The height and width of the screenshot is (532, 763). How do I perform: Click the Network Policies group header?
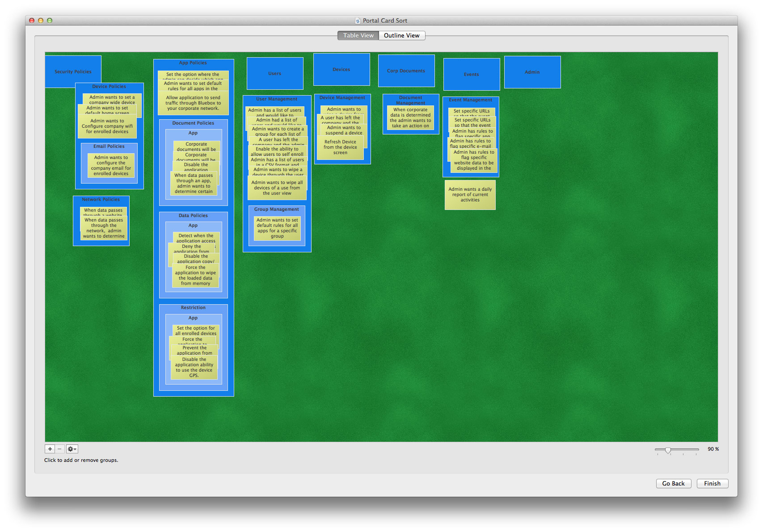click(x=101, y=199)
